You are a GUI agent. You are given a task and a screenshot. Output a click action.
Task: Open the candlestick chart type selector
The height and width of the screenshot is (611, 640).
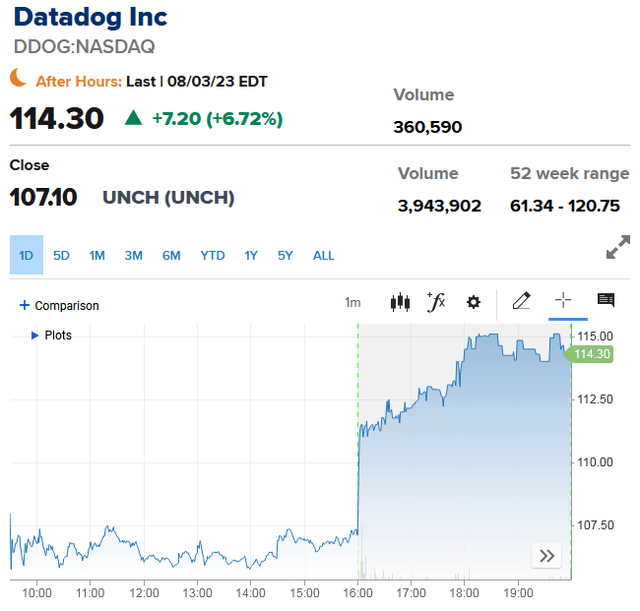click(x=400, y=302)
